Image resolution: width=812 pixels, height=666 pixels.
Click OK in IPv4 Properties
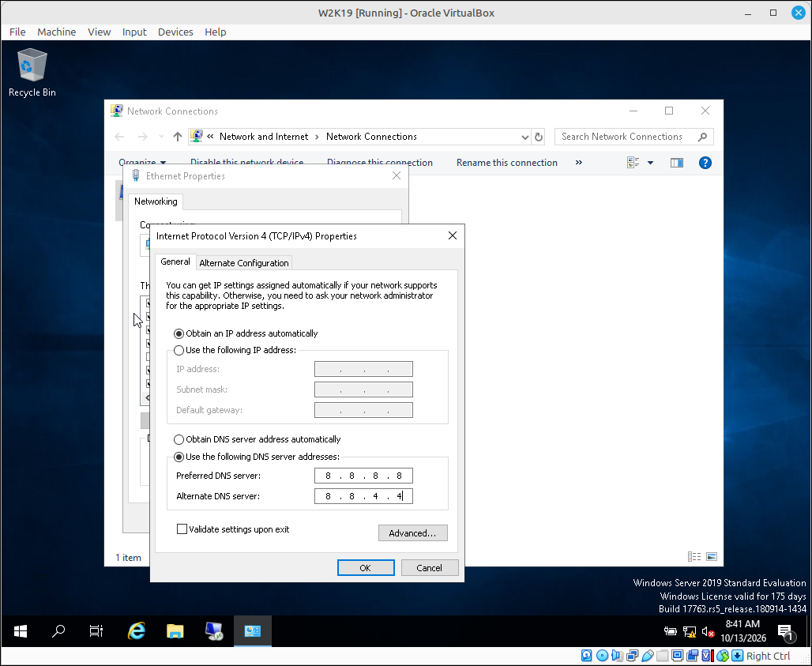(x=366, y=567)
